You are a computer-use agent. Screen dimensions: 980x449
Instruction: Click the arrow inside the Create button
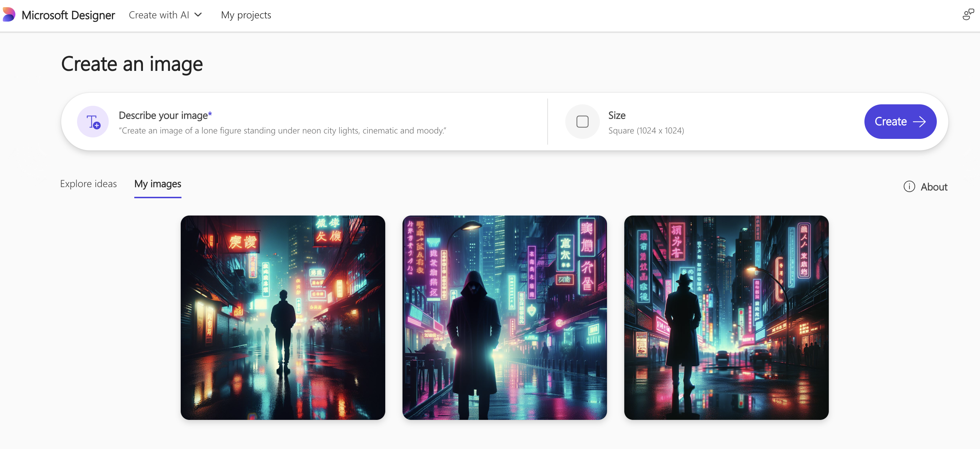(x=920, y=122)
